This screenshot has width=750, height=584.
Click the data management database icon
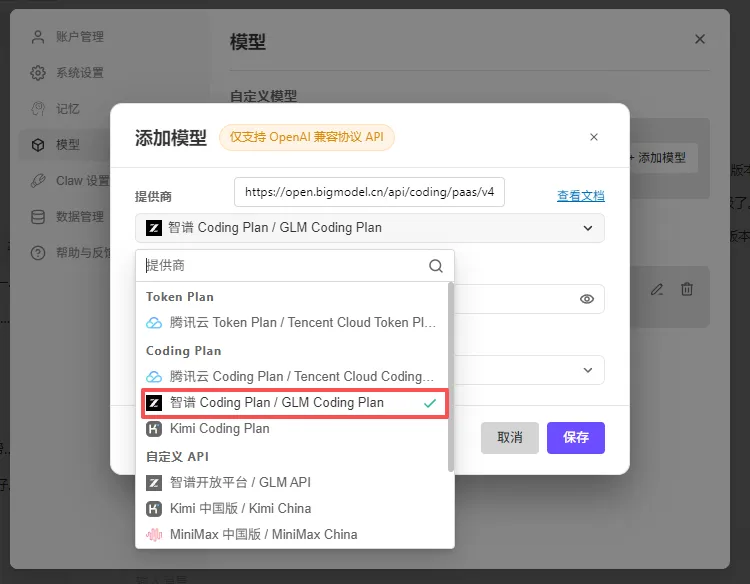click(x=38, y=217)
